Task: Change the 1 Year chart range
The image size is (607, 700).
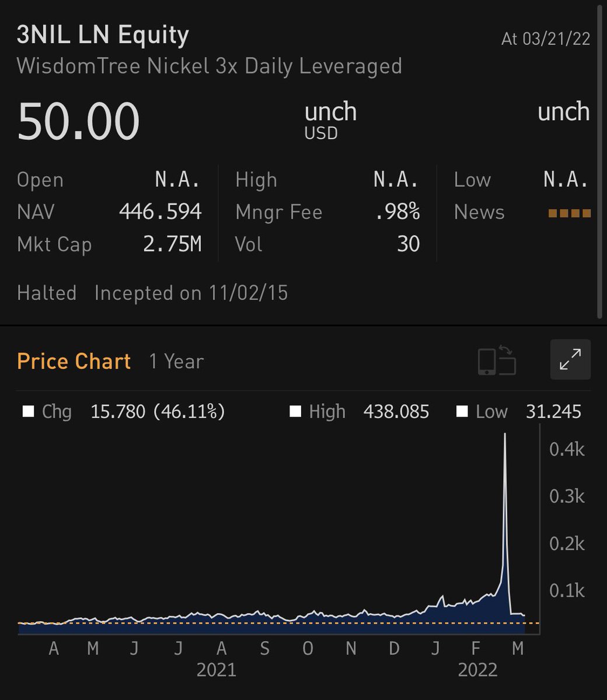Action: [x=176, y=362]
